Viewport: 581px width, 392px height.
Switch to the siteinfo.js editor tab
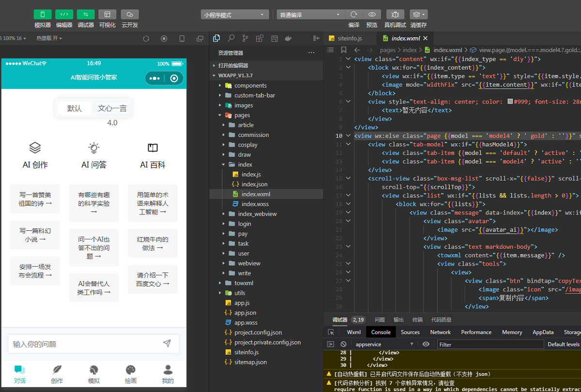pyautogui.click(x=349, y=38)
